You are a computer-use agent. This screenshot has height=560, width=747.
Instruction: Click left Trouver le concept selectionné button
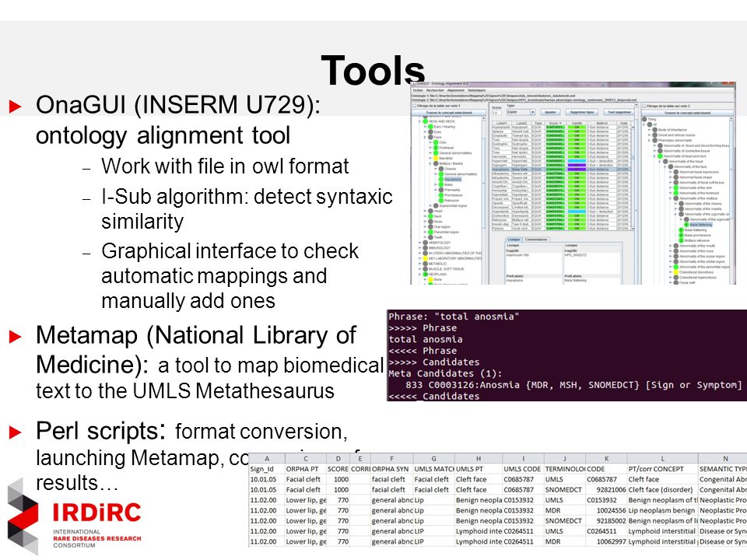click(449, 113)
